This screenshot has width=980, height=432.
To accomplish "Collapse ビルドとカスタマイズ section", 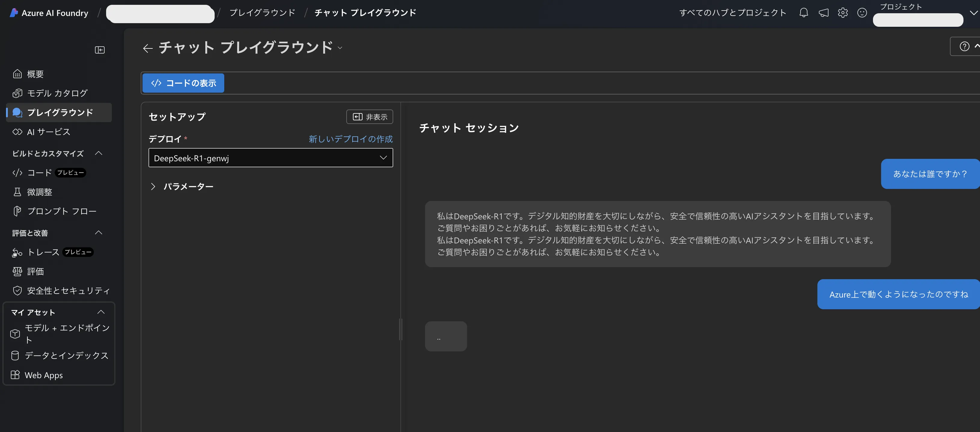I will (99, 153).
